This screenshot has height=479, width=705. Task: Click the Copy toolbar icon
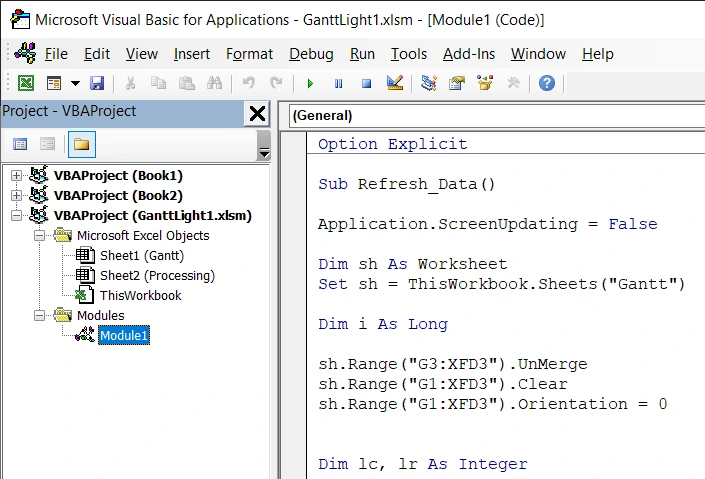click(158, 83)
